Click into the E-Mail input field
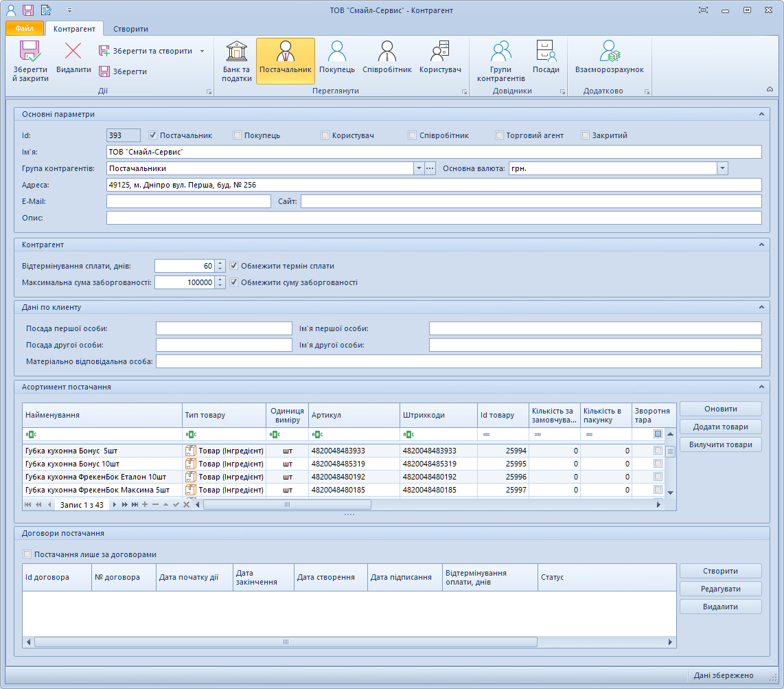 (x=189, y=201)
